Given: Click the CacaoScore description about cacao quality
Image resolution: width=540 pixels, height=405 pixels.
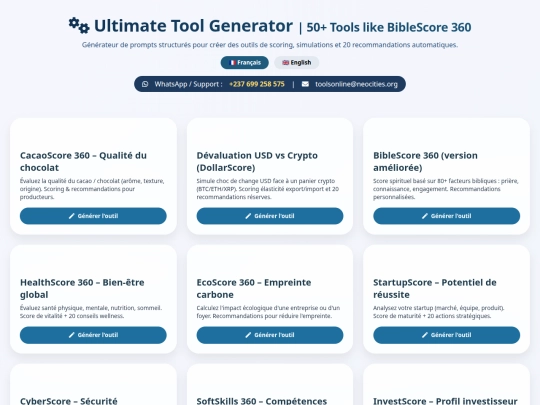Looking at the screenshot, I should 92,189.
